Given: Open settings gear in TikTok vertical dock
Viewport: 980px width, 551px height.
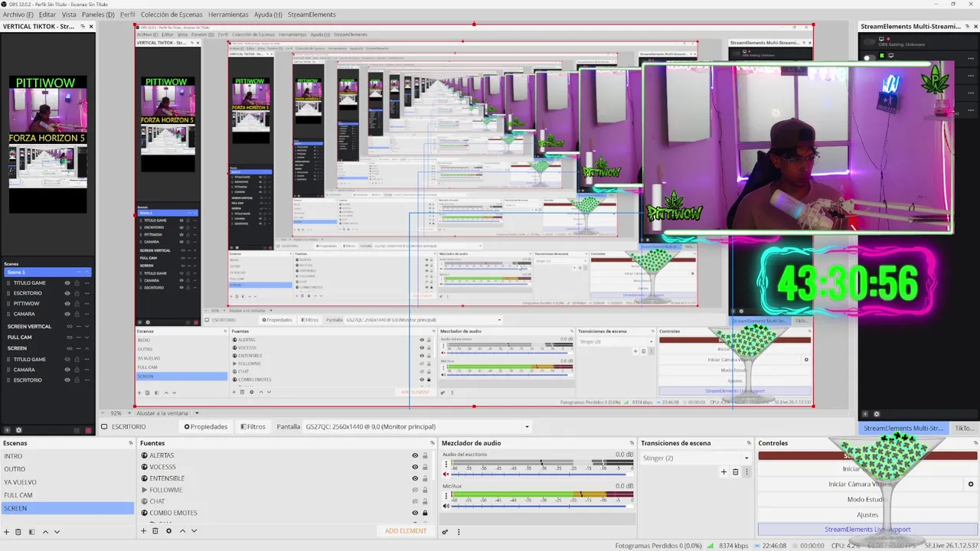Looking at the screenshot, I should coord(19,430).
